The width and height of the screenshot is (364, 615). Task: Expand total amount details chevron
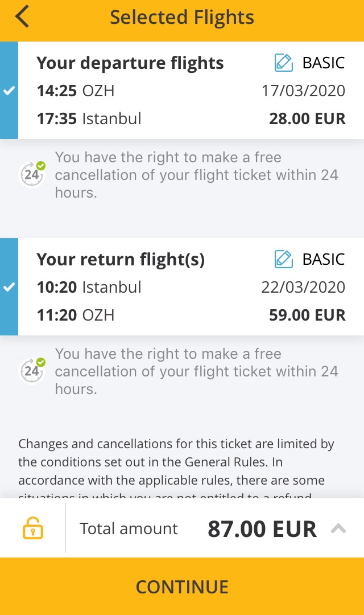(338, 528)
